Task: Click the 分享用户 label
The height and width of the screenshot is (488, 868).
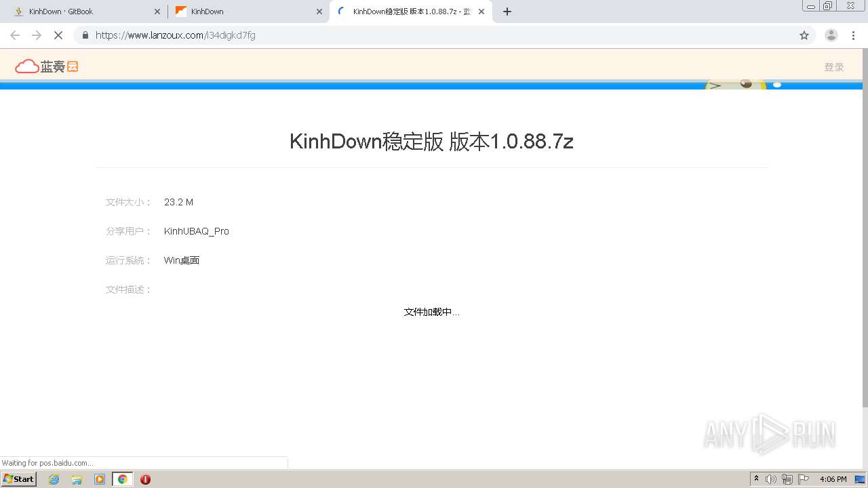Action: click(x=128, y=231)
